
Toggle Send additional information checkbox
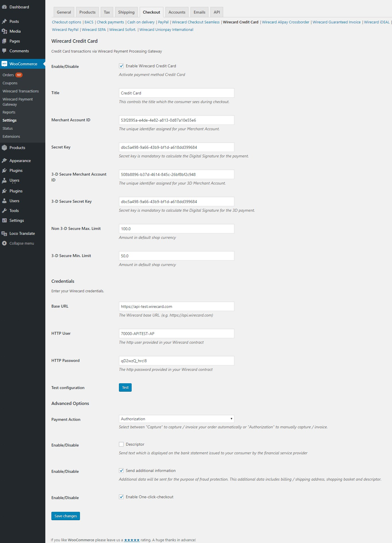[121, 471]
